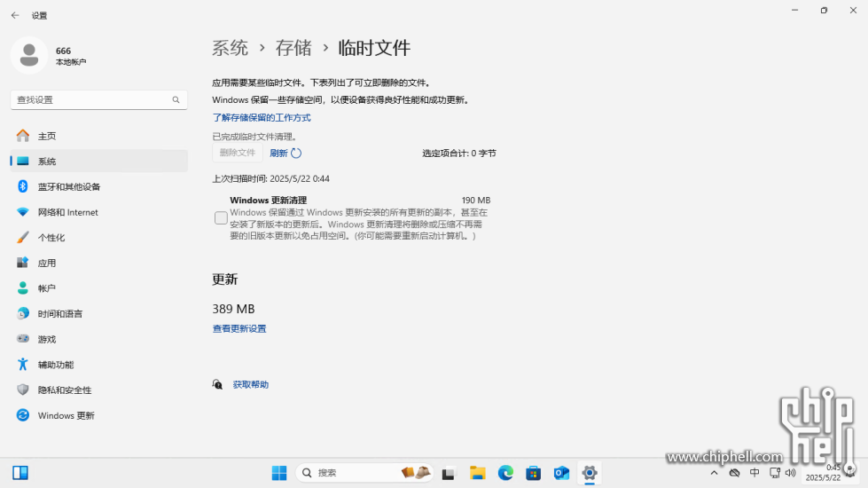868x488 pixels.
Task: Navigate to 存储 breadcrumb
Action: [293, 48]
